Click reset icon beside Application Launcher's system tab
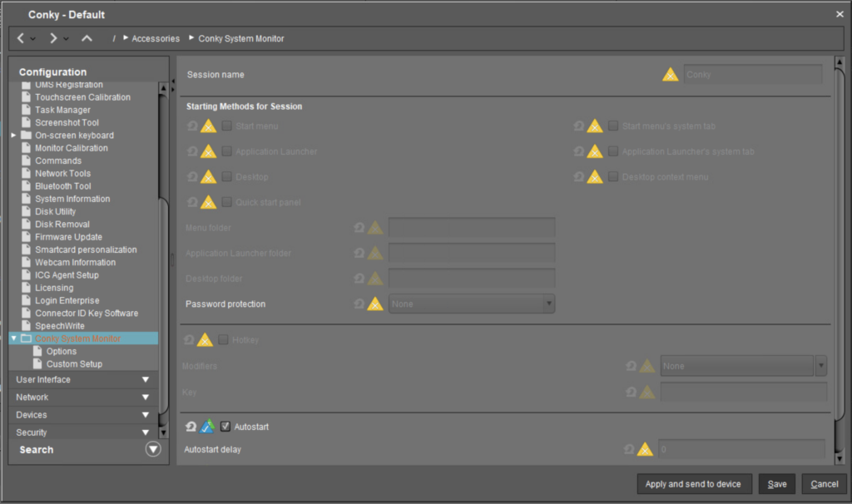852x504 pixels. 579,151
